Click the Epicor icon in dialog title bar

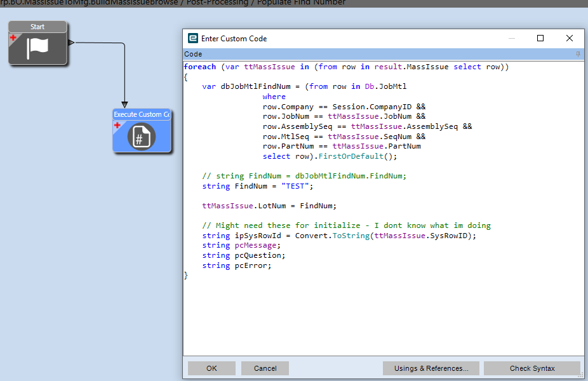click(x=193, y=38)
